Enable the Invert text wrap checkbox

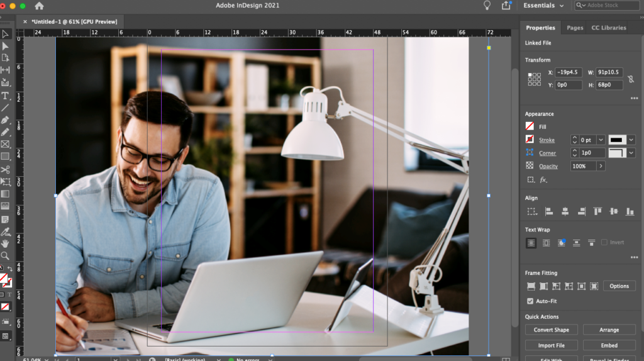pos(604,242)
